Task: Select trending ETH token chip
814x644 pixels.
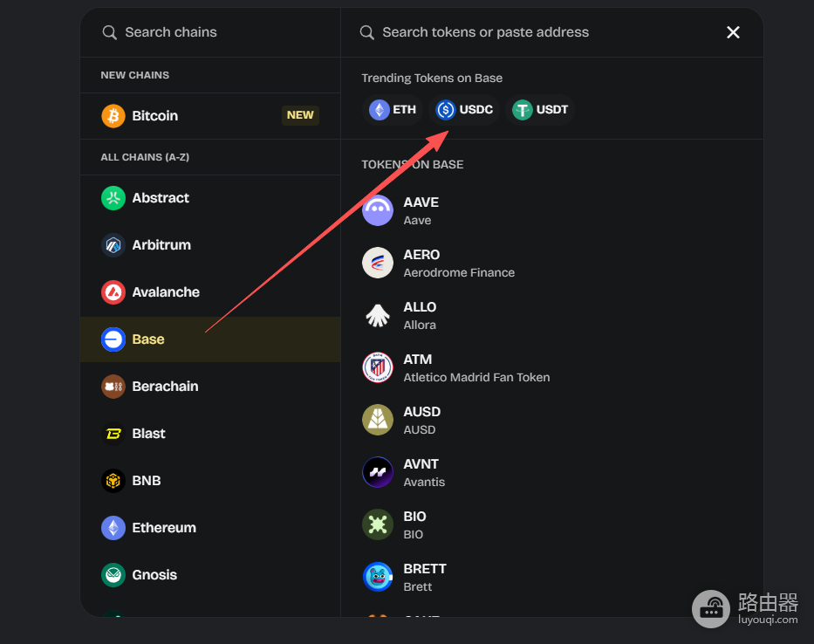Action: (x=393, y=110)
